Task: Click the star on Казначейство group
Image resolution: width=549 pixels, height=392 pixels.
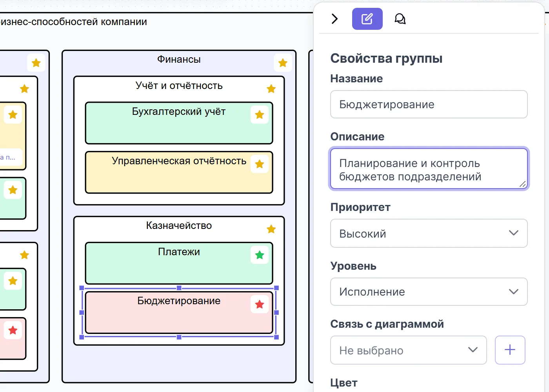Action: tap(271, 229)
